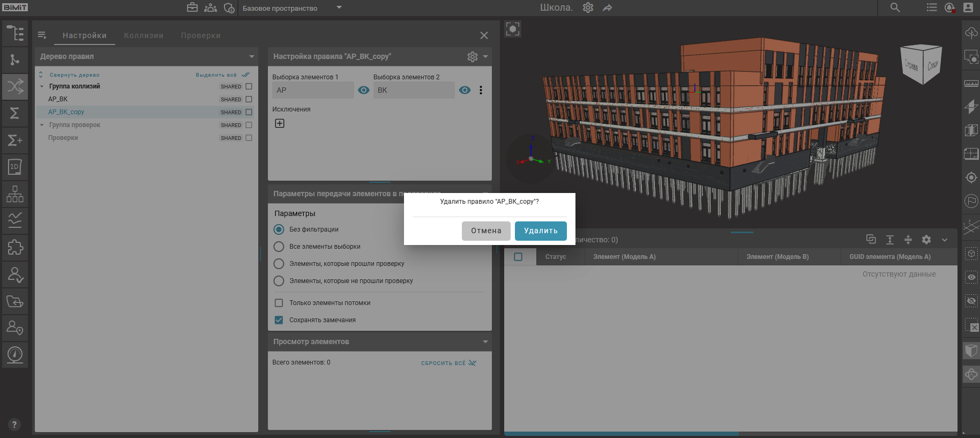Open rule settings gear in rule header

tap(472, 57)
